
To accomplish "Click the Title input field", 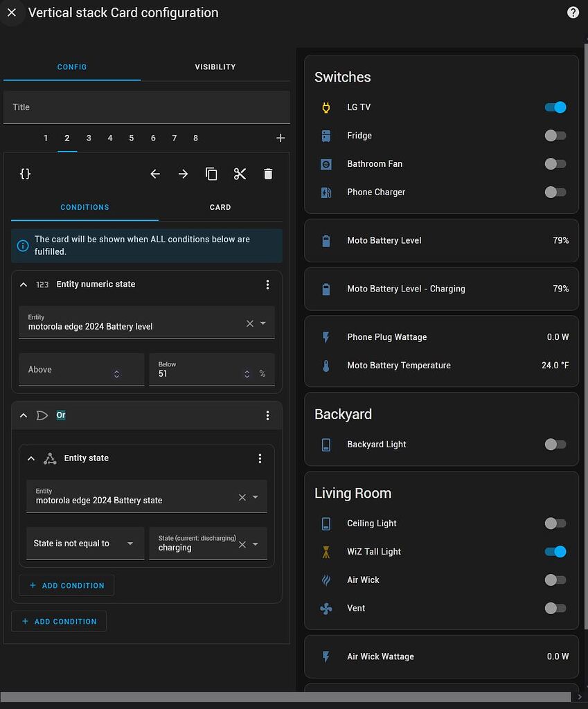I will tap(146, 107).
